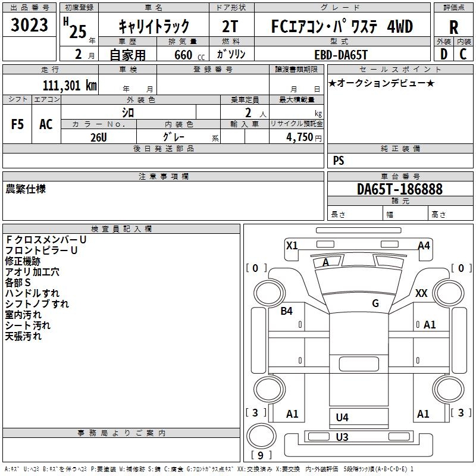
Task: Click inspector note アオリ加工穴
Action: 32,272
